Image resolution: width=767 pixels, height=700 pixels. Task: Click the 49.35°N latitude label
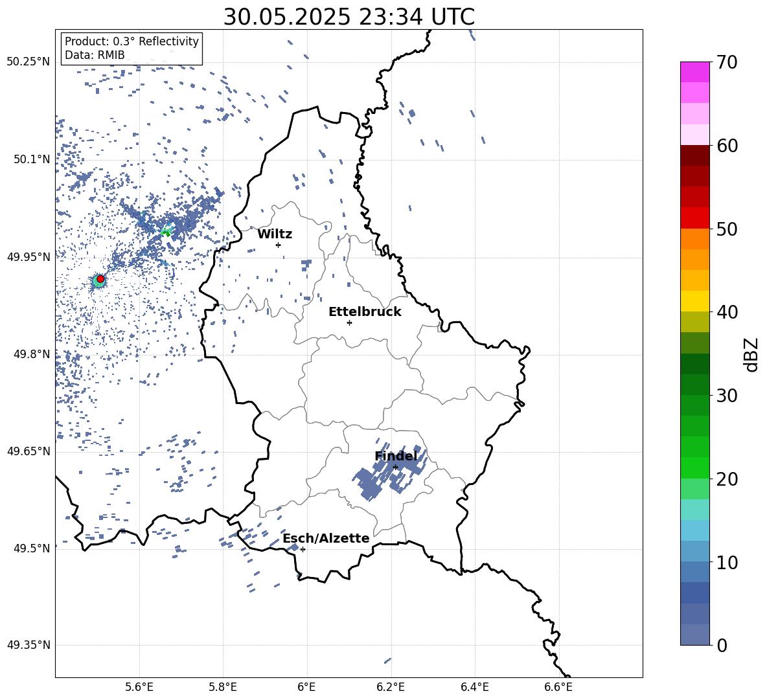coord(29,645)
